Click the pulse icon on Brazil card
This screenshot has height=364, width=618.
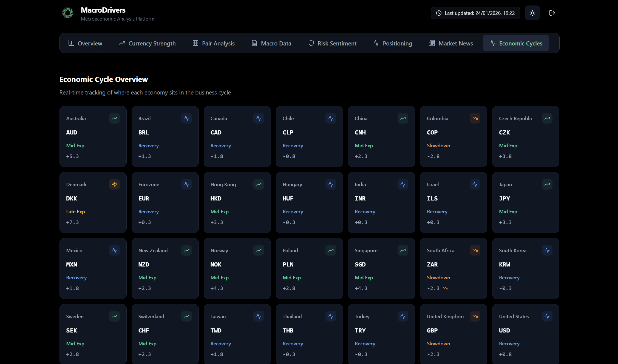click(x=186, y=118)
